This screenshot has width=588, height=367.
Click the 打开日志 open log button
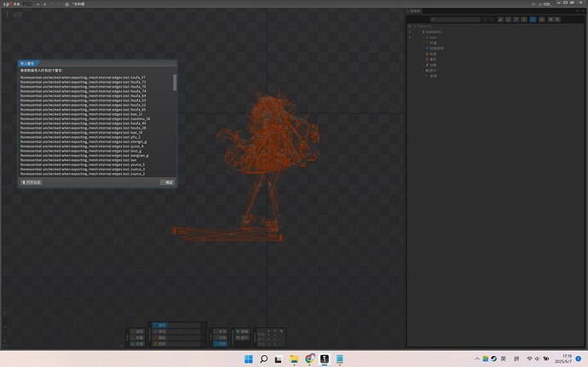[32, 182]
